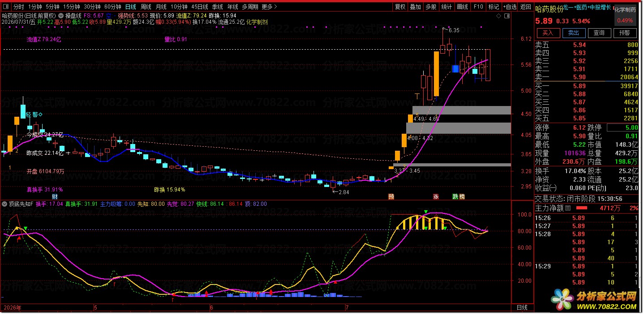Click the diamond marker icon above the chart
This screenshot has height=314, width=644.
point(499,16)
